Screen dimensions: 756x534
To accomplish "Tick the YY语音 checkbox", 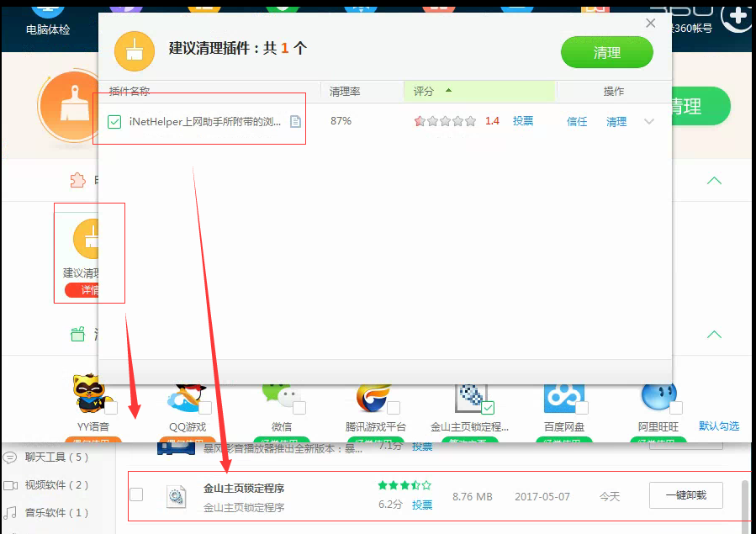I will [x=111, y=408].
